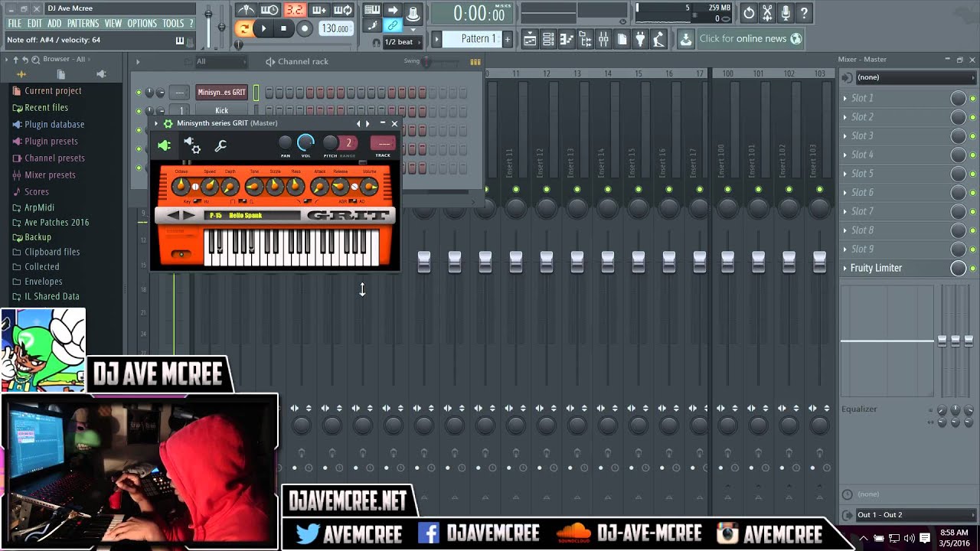Open the VIEW menu
The image size is (980, 551).
[x=113, y=24]
